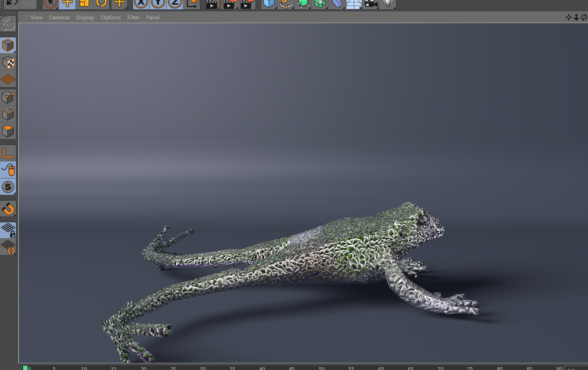The height and width of the screenshot is (370, 588).
Task: Select Texture mode checkerboard cube
Action: [8, 63]
